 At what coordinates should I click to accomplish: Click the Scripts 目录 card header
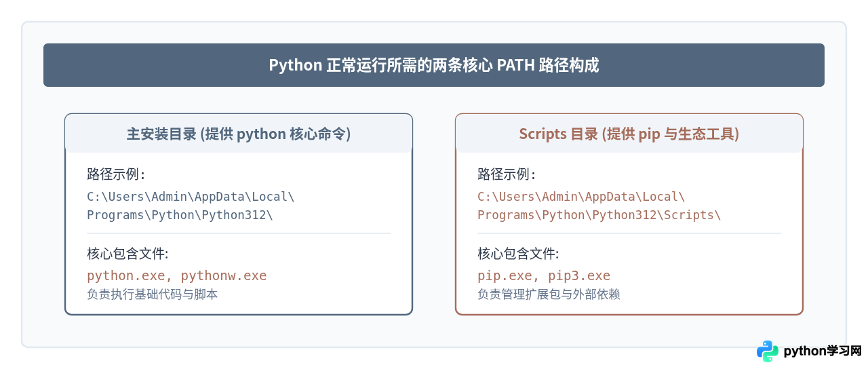point(629,134)
